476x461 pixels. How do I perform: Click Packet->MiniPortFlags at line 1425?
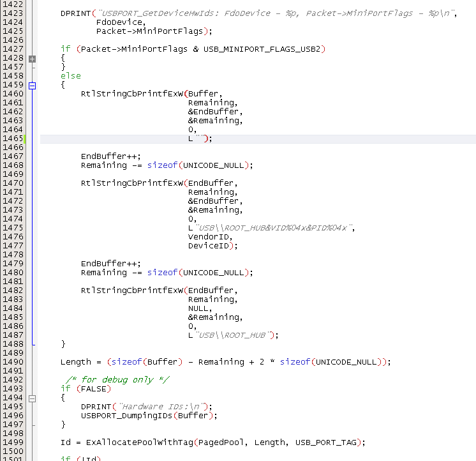149,31
